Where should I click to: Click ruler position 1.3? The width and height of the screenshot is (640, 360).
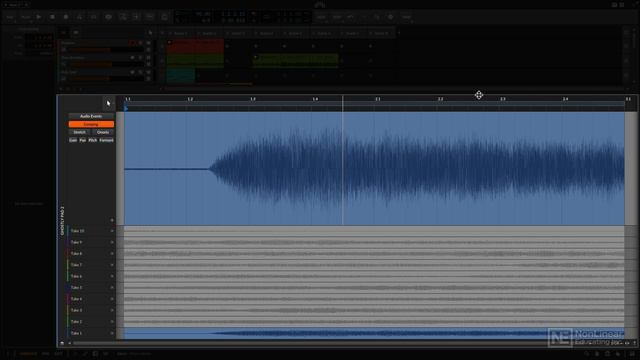coord(253,99)
